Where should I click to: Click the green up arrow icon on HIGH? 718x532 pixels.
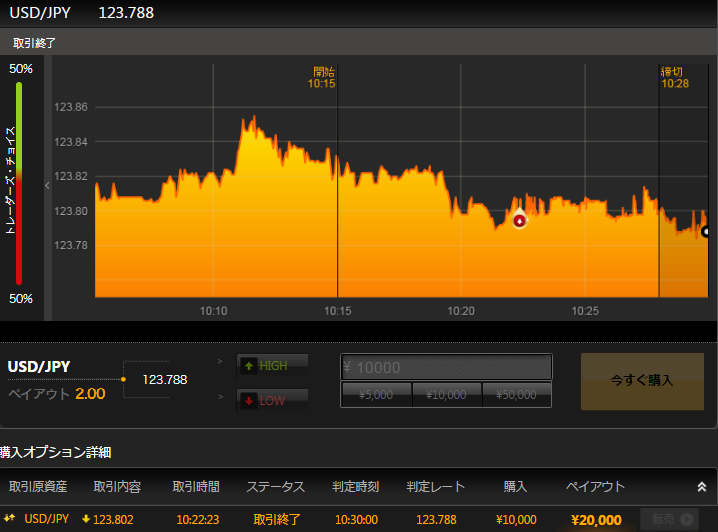coord(249,366)
